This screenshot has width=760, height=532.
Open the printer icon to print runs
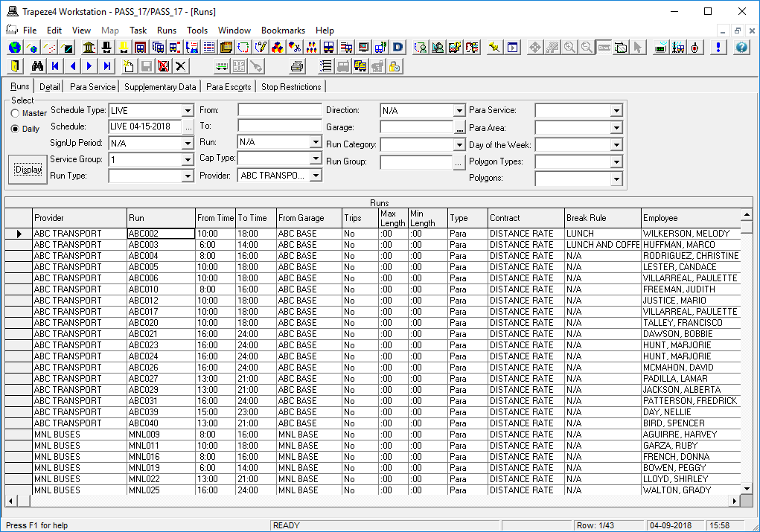tap(297, 65)
